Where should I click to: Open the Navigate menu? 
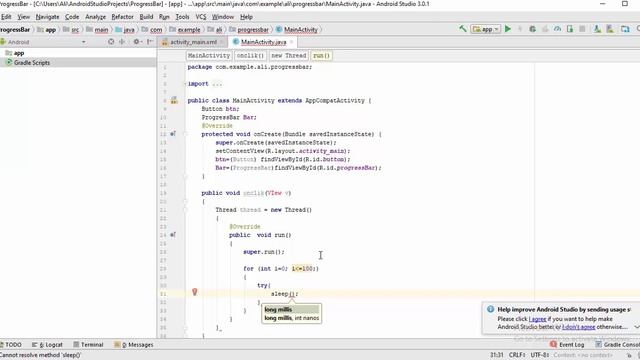pos(47,17)
